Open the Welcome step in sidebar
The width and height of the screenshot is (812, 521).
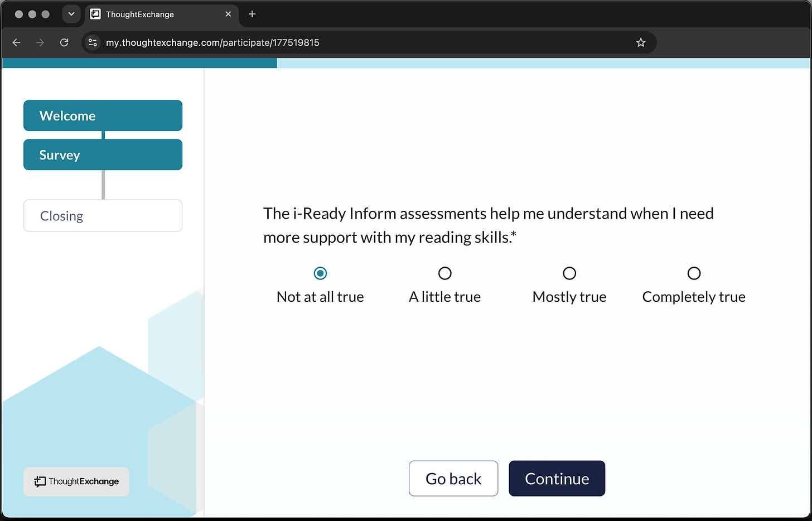tap(103, 115)
